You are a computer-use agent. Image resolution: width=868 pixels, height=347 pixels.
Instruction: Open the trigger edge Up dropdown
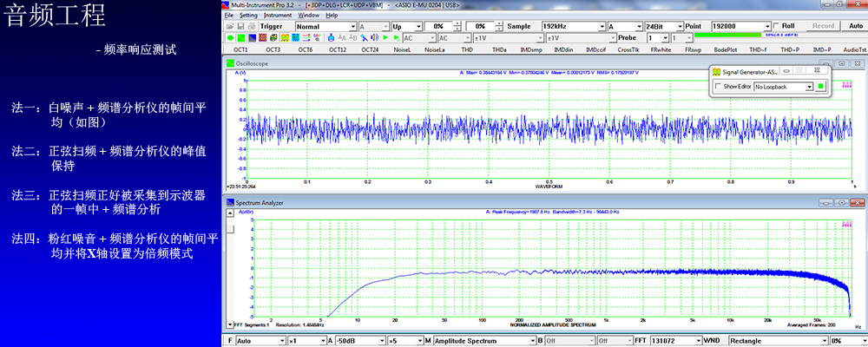(x=407, y=26)
